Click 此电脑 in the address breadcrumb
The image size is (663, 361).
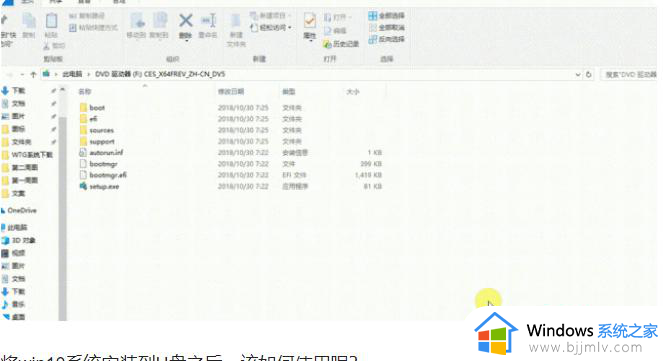tap(72, 74)
